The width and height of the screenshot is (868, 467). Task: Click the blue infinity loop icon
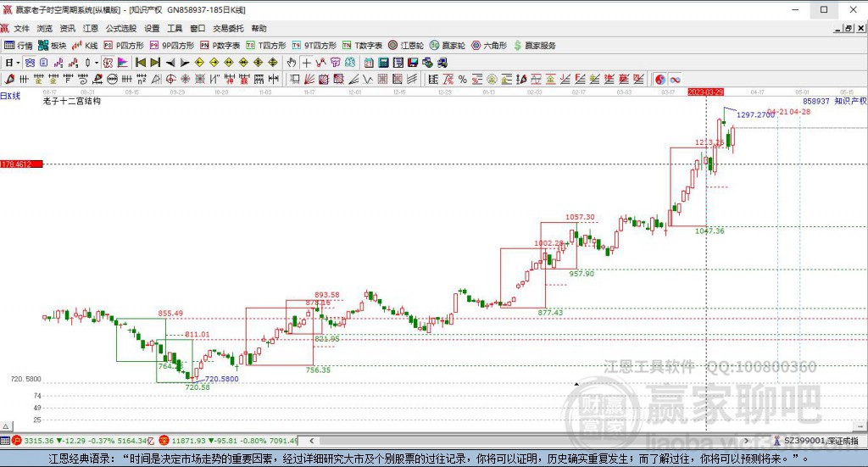pos(675,79)
